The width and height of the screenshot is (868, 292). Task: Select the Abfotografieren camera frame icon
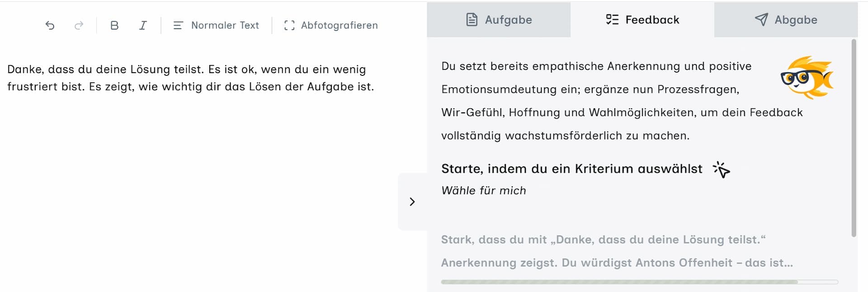point(290,25)
